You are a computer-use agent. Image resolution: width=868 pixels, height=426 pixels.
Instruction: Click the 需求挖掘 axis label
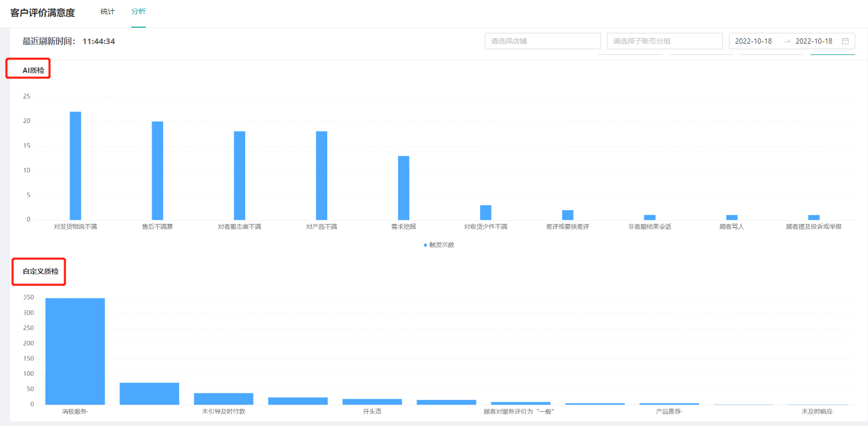tap(404, 227)
